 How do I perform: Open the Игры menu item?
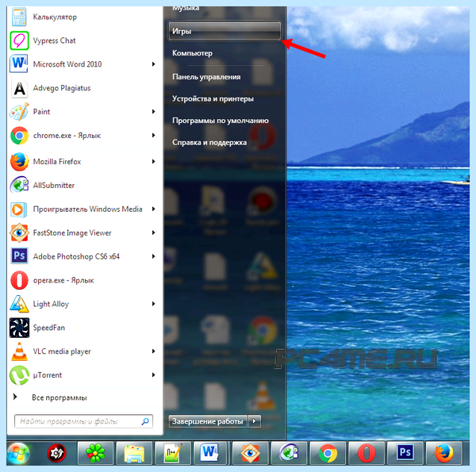(x=225, y=31)
